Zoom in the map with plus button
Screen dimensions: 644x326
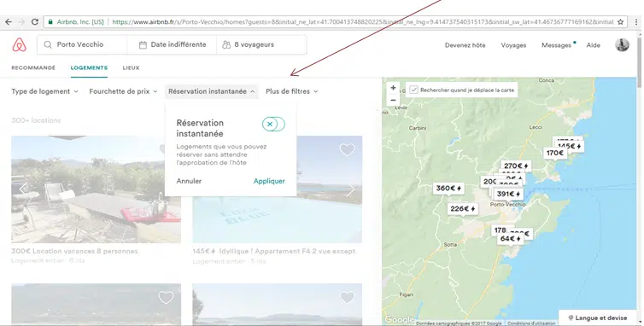(393, 87)
